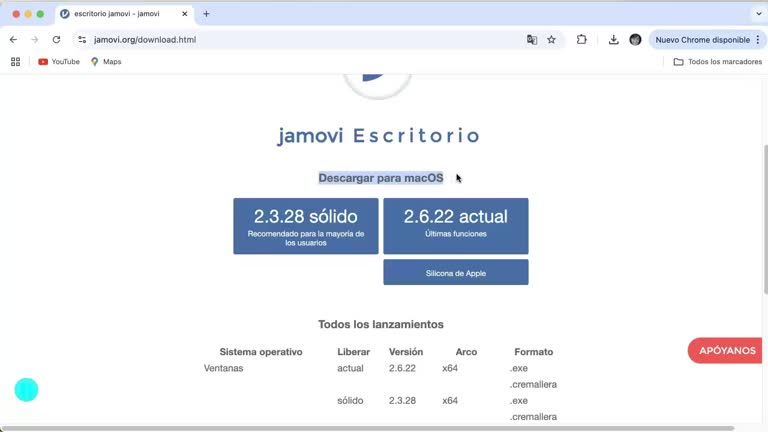Open the Maps bookmark
Viewport: 768px width, 432px height.
106,62
